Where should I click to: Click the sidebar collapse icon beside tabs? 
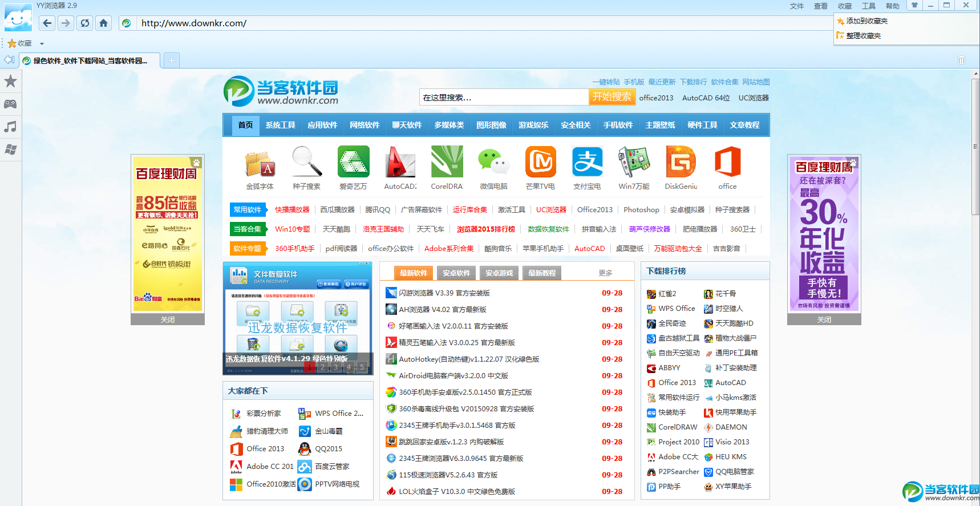point(9,60)
